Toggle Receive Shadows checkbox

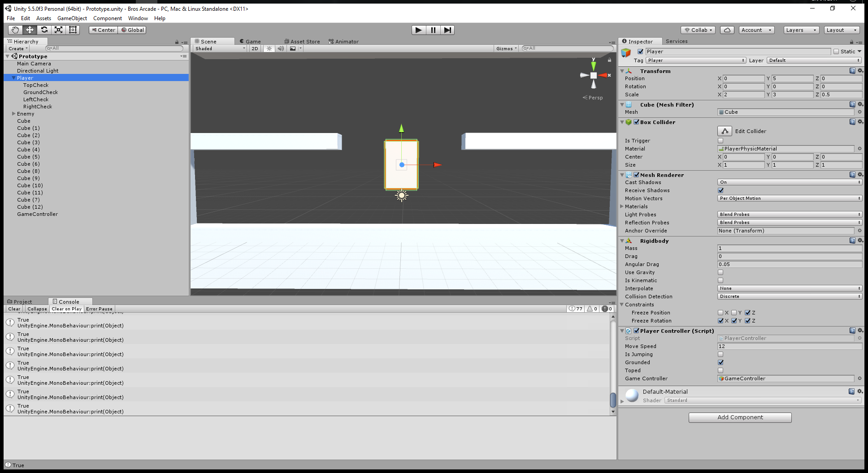(x=720, y=190)
